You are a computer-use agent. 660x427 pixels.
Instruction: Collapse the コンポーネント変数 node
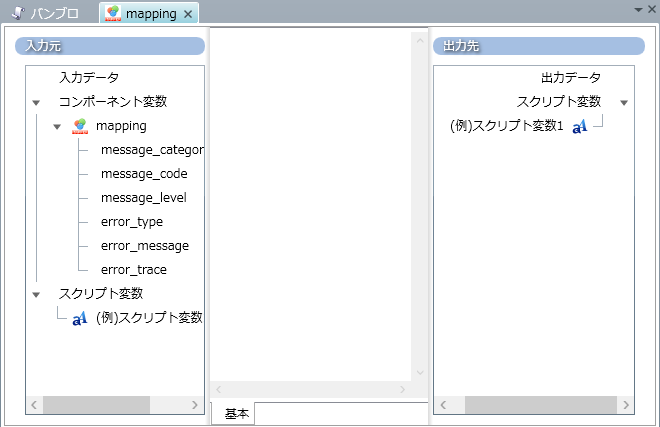click(x=36, y=102)
